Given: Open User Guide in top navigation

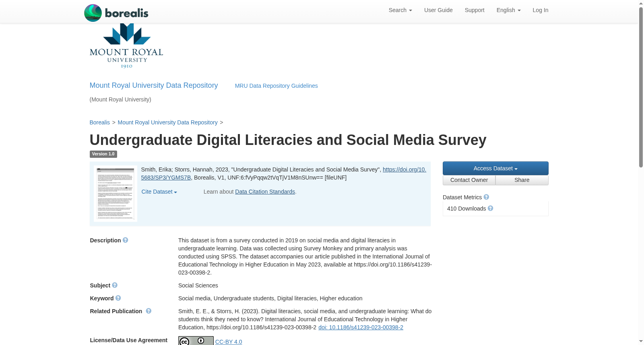Looking at the screenshot, I should pos(438,10).
